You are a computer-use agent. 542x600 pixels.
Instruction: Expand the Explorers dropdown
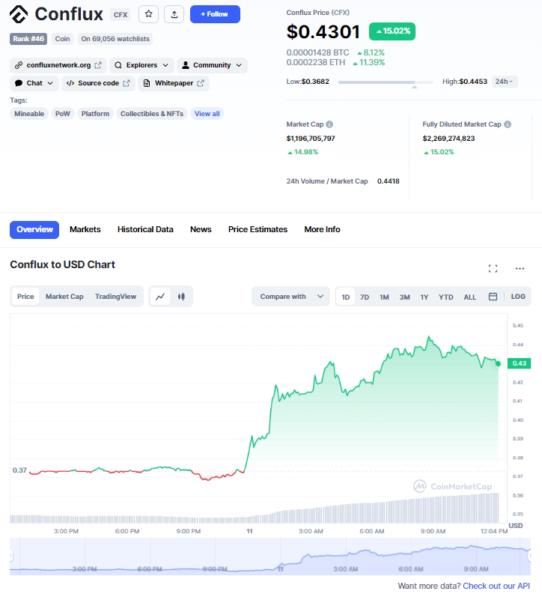[x=142, y=65]
